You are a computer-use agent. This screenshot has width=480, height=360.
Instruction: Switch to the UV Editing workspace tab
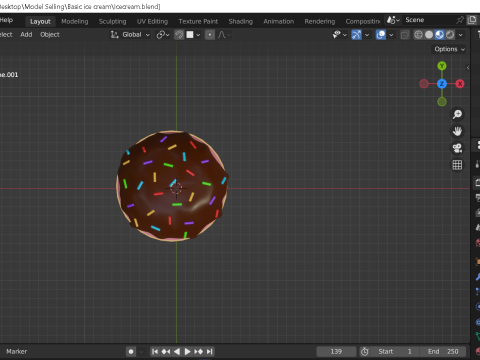click(x=152, y=21)
